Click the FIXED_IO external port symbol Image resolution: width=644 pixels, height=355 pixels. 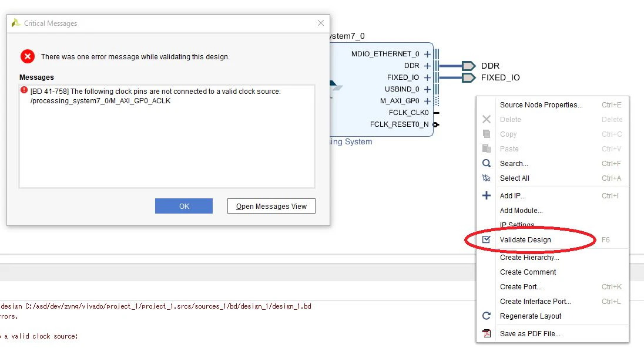tap(468, 77)
